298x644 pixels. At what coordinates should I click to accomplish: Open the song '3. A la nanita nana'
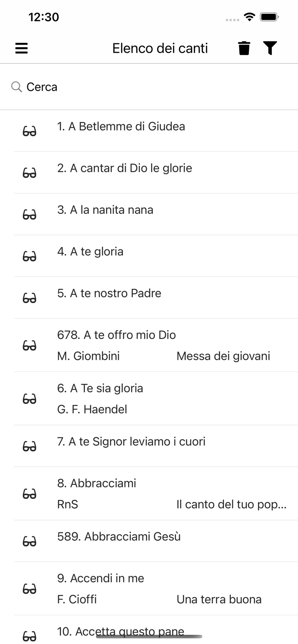click(x=129, y=210)
